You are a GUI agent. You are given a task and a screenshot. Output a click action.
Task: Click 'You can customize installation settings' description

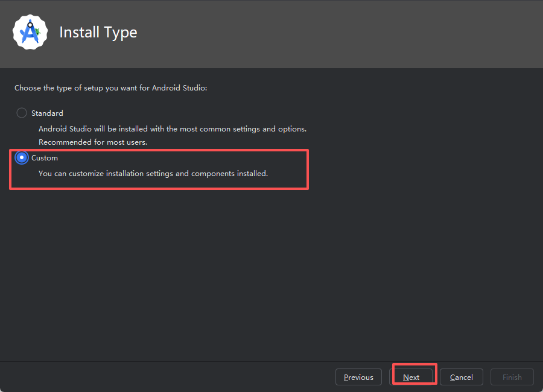pyautogui.click(x=153, y=174)
